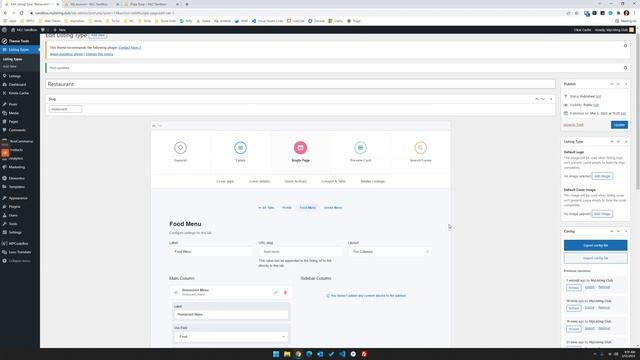The height and width of the screenshot is (360, 640).
Task: Delete the Restaurant Menu block with trash icon
Action: click(285, 292)
